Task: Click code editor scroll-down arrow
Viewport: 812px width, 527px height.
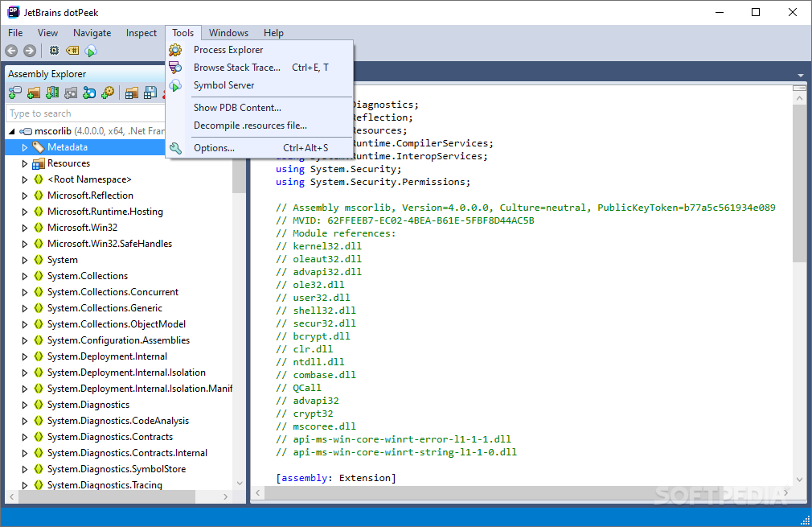Action: click(799, 480)
